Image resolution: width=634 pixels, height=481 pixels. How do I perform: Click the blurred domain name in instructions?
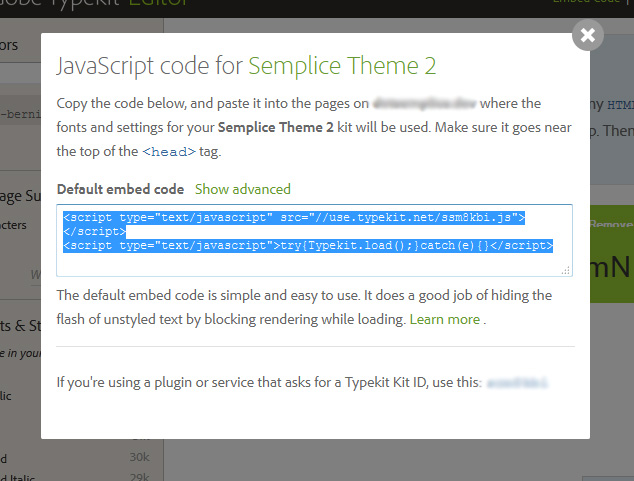point(427,103)
